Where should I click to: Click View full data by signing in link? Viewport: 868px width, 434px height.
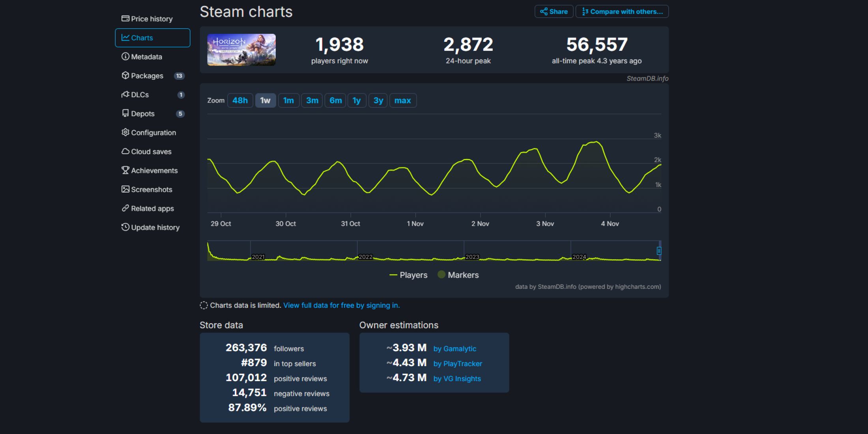341,305
